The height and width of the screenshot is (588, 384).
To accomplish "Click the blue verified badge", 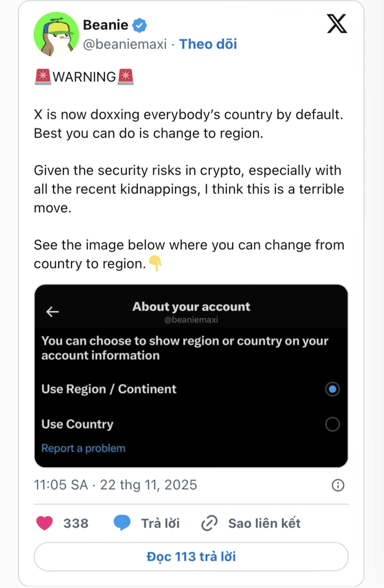I will click(139, 25).
